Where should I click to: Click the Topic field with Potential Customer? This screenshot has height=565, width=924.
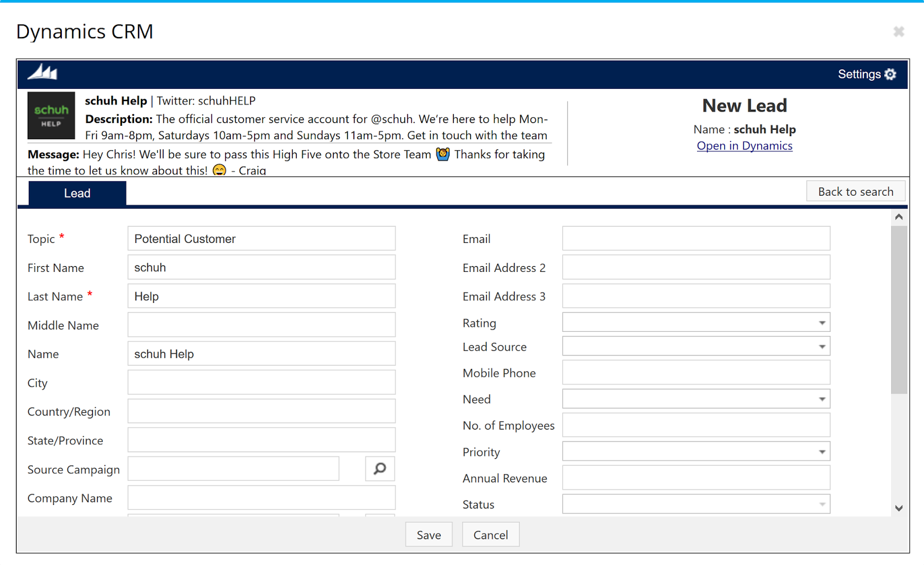pos(262,238)
